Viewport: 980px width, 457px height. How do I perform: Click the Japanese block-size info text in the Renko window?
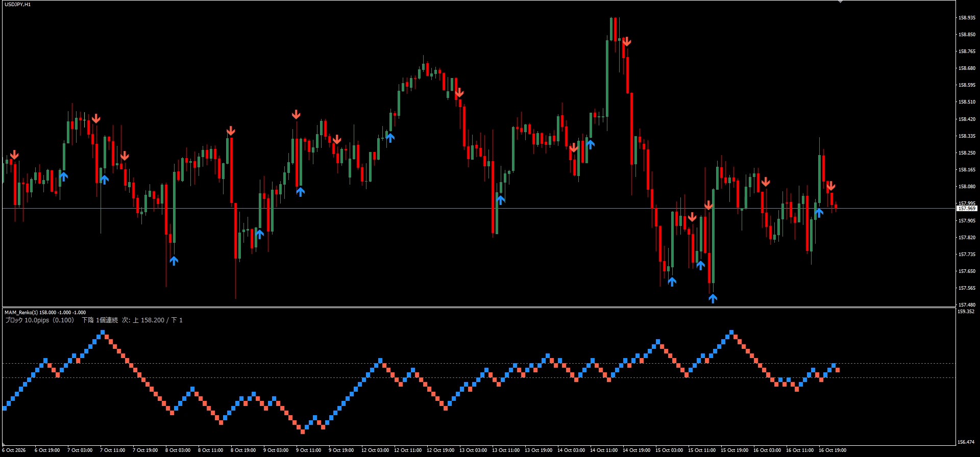pyautogui.click(x=94, y=320)
